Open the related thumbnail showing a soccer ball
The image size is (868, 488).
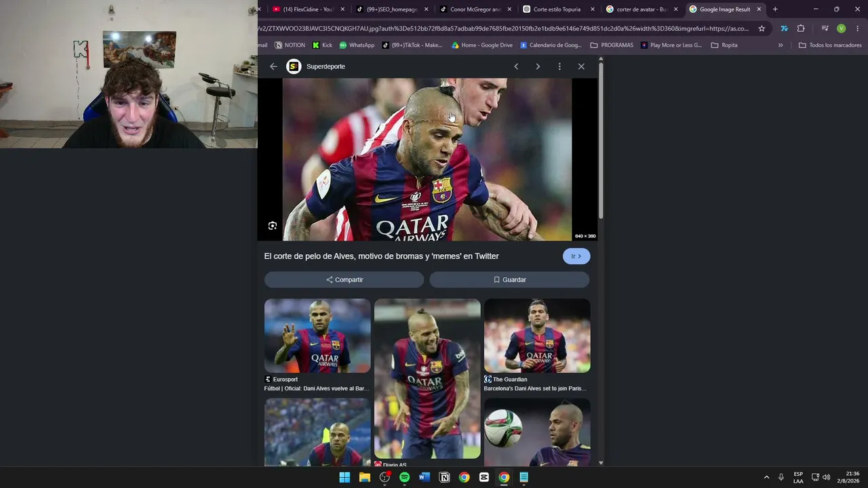pos(537,432)
